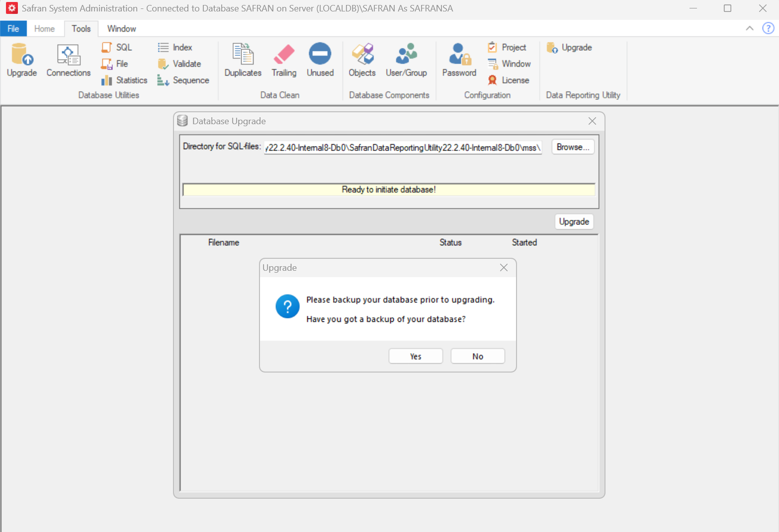Switch to the Home ribbon tab
The height and width of the screenshot is (532, 779).
tap(44, 28)
